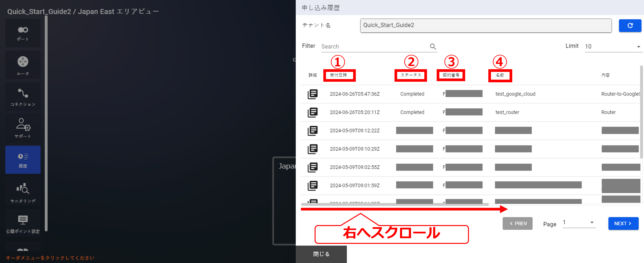Click the horizontal scrollbar under the table
The height and width of the screenshot is (263, 644).
(x=395, y=205)
